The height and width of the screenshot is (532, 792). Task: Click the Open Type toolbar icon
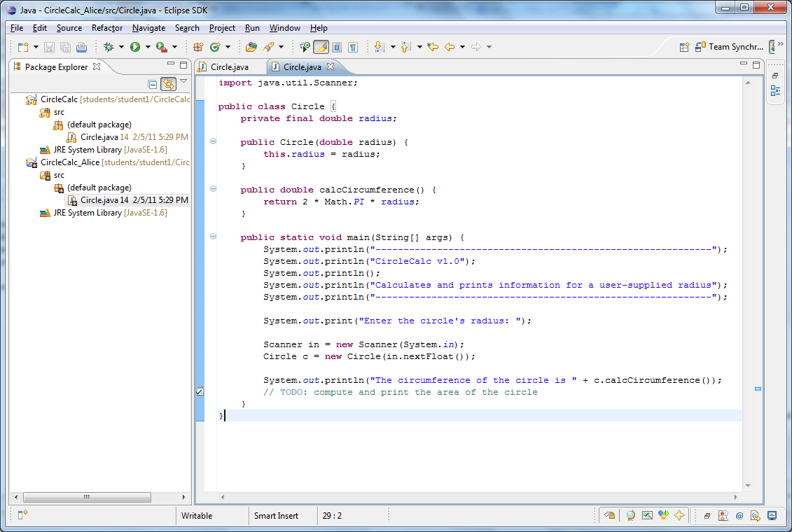[x=251, y=47]
